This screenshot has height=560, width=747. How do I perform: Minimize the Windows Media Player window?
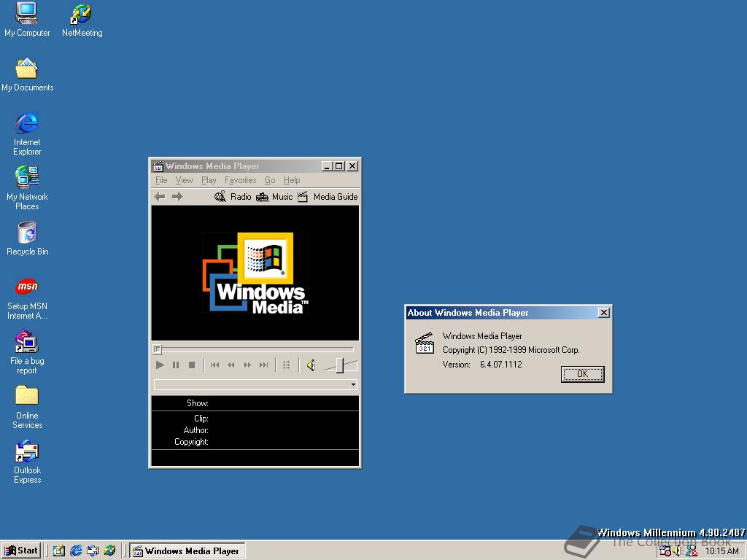[327, 166]
